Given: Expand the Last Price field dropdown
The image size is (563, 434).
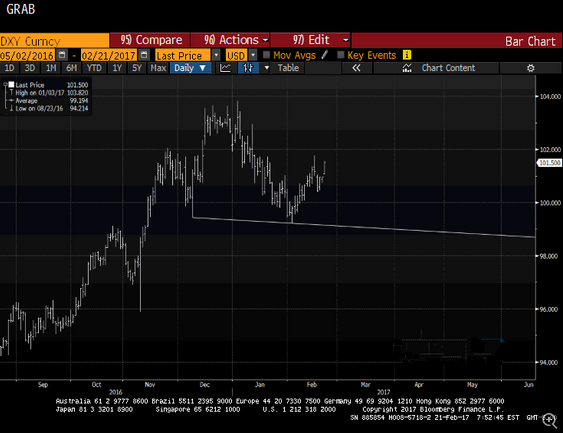Looking at the screenshot, I should (x=216, y=55).
